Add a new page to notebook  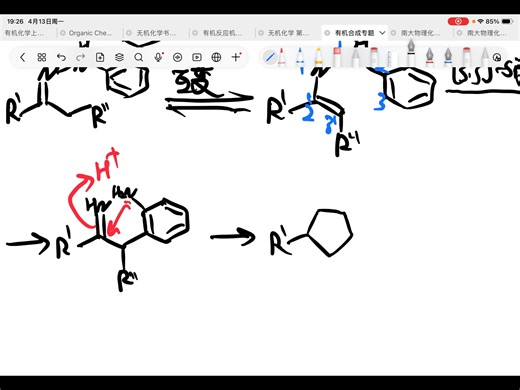[100, 57]
